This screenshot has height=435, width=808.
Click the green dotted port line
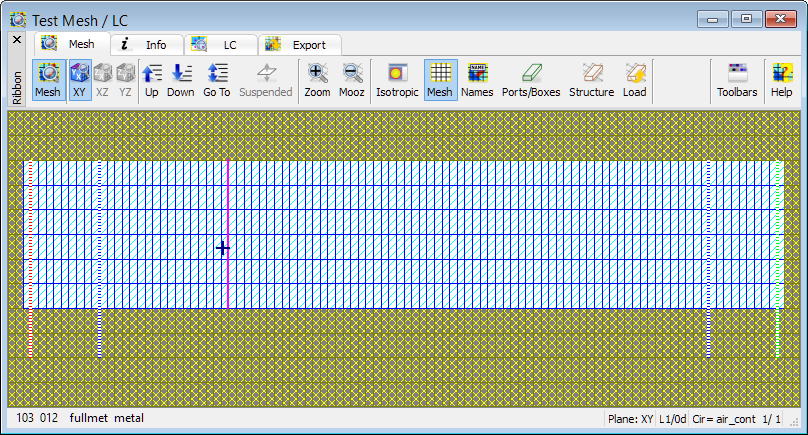coord(777,259)
